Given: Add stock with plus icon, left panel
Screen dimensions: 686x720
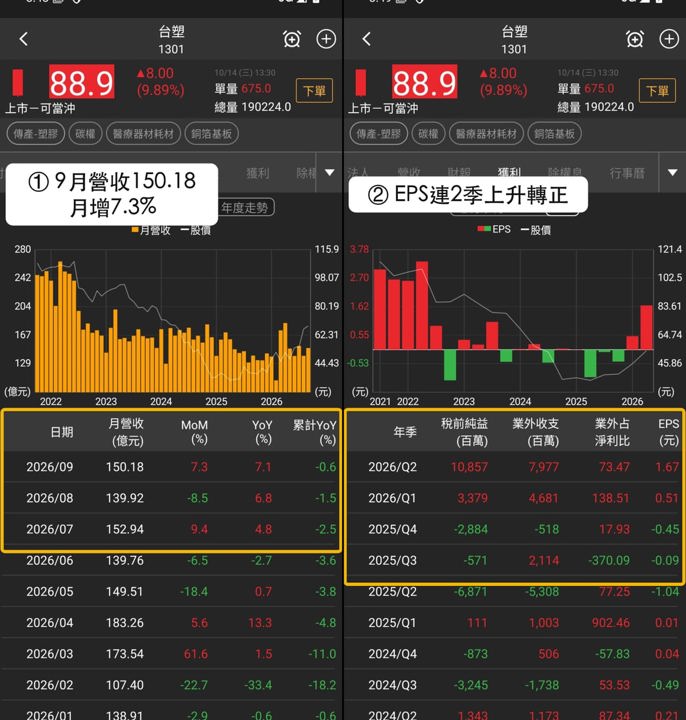Looking at the screenshot, I should (326, 39).
